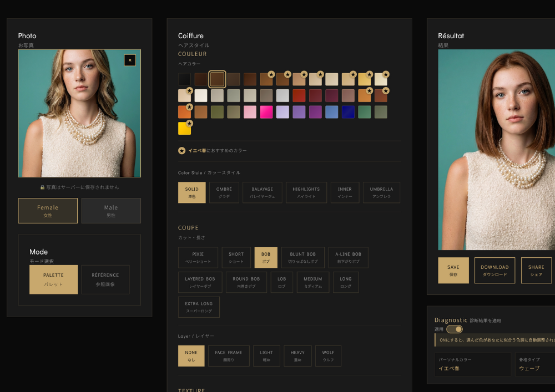Select Highlights color style
This screenshot has height=392, width=555.
(306, 192)
